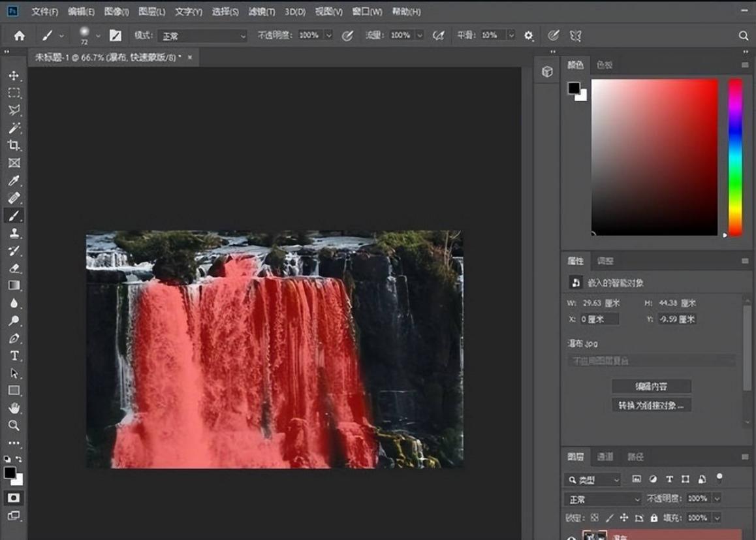Pick the Eyedropper tool

coord(14,181)
